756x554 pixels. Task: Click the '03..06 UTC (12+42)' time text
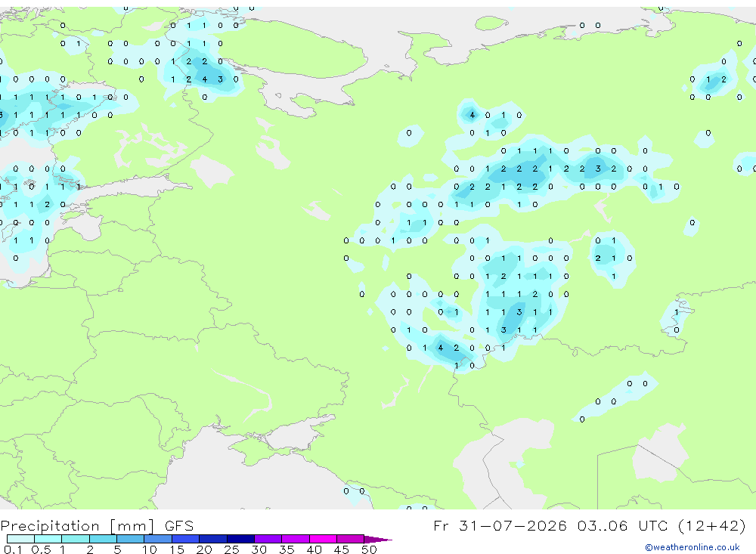(x=661, y=525)
